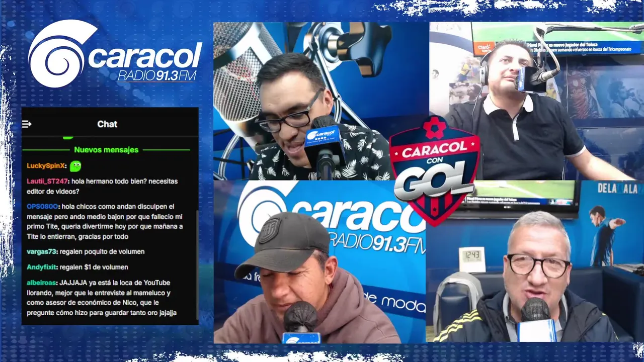Open Andyfixit's username in chat
The width and height of the screenshot is (644, 362).
tap(42, 267)
